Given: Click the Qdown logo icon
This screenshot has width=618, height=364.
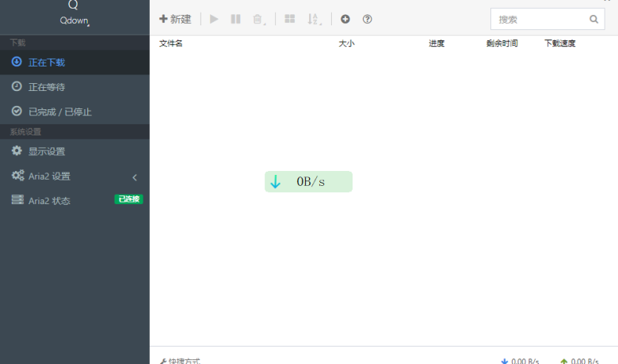Looking at the screenshot, I should (74, 5).
